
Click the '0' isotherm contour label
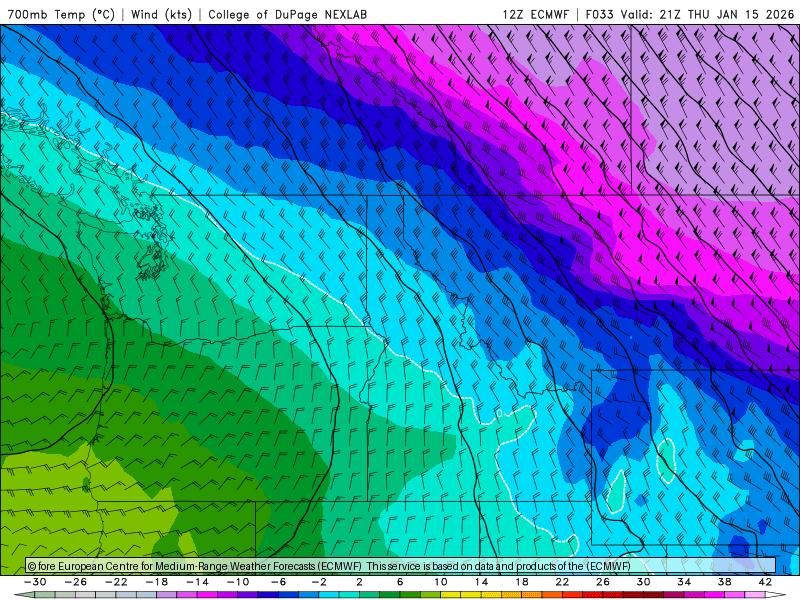click(499, 413)
